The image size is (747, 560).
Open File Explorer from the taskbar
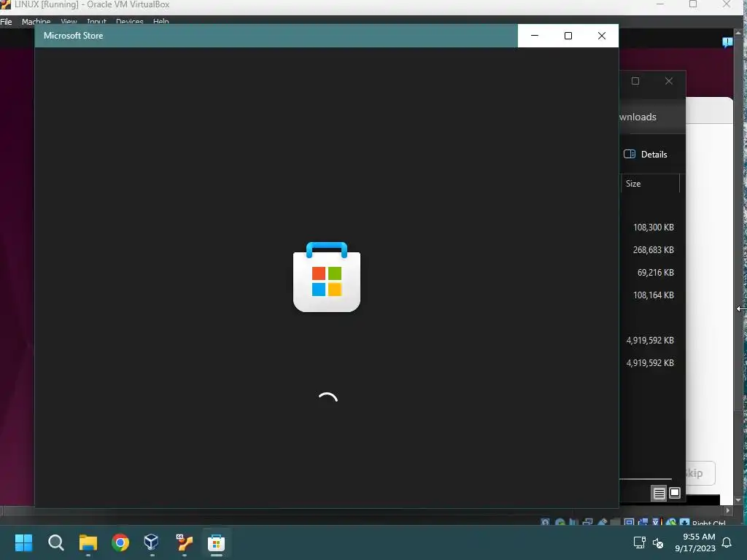coord(88,542)
